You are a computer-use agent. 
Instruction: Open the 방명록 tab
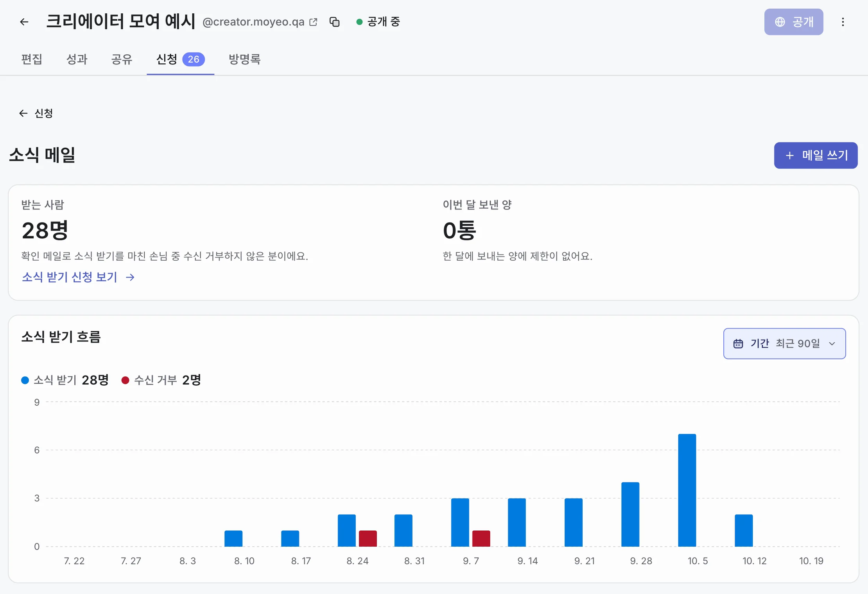(244, 59)
